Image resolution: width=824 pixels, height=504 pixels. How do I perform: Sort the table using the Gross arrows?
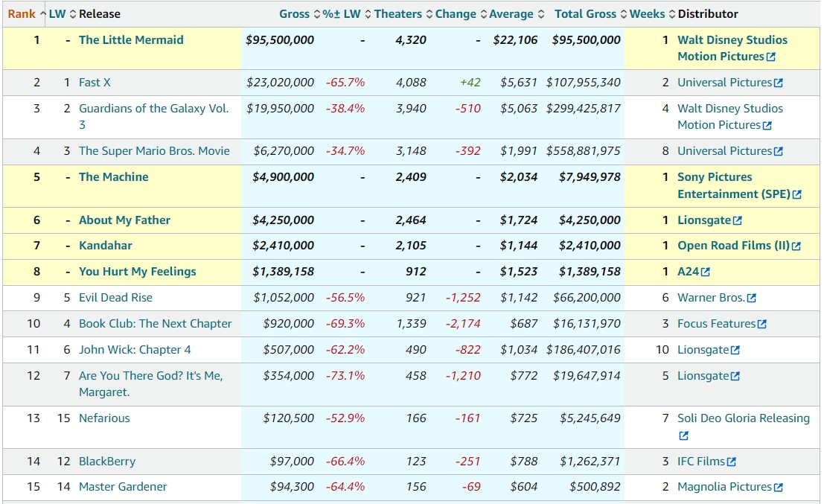pos(316,14)
